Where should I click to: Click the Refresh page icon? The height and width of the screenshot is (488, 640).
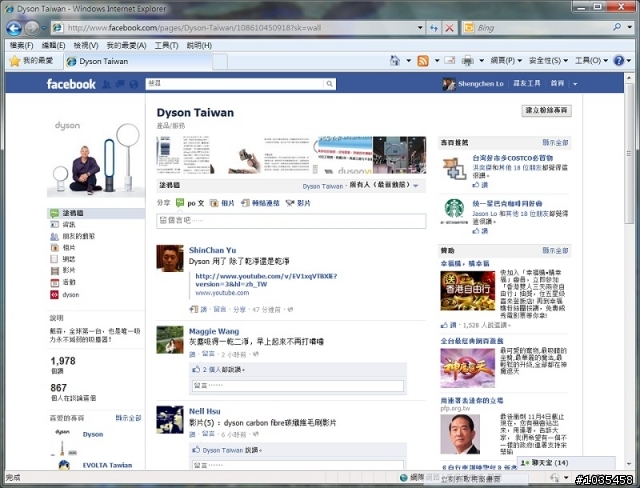point(433,28)
